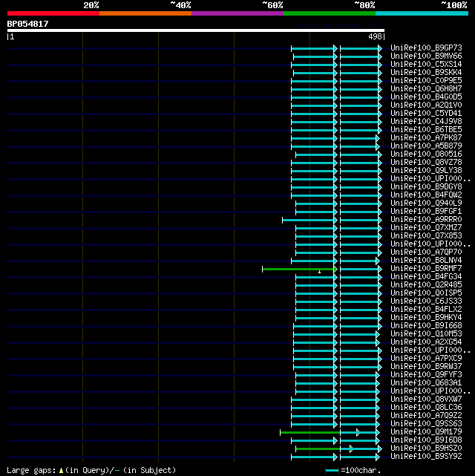Open the UniRef100_Q7XMZ7 hit
475x476 pixels.
(x=426, y=228)
